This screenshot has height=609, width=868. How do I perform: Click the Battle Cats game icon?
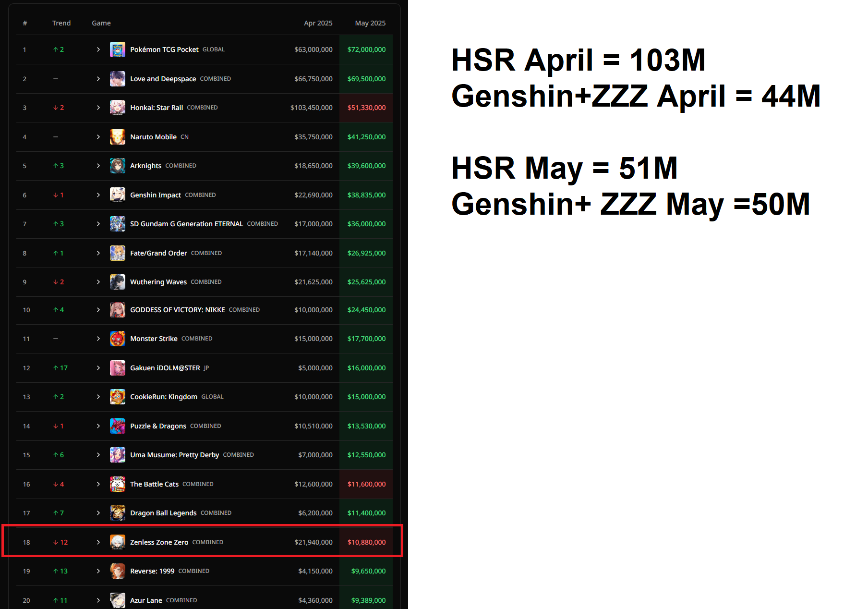coord(118,484)
